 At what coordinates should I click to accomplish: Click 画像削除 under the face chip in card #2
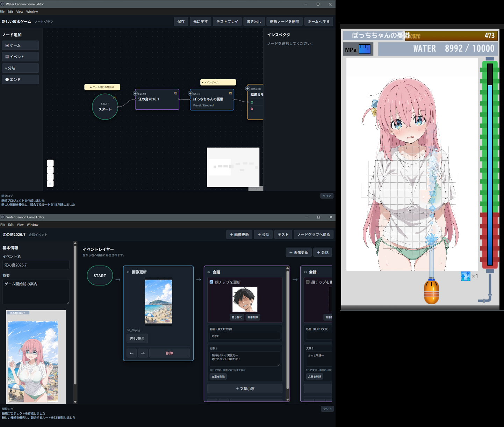coord(253,317)
